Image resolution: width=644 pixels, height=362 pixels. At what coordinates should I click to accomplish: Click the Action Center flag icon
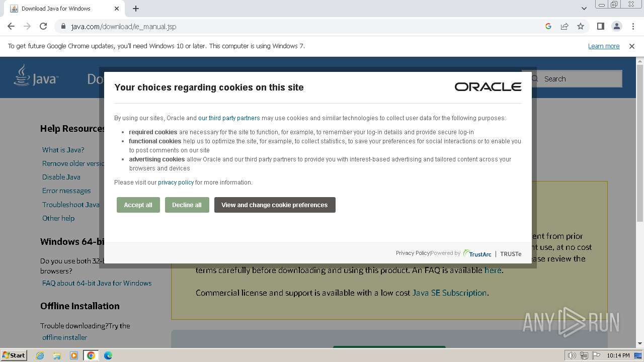(596, 355)
